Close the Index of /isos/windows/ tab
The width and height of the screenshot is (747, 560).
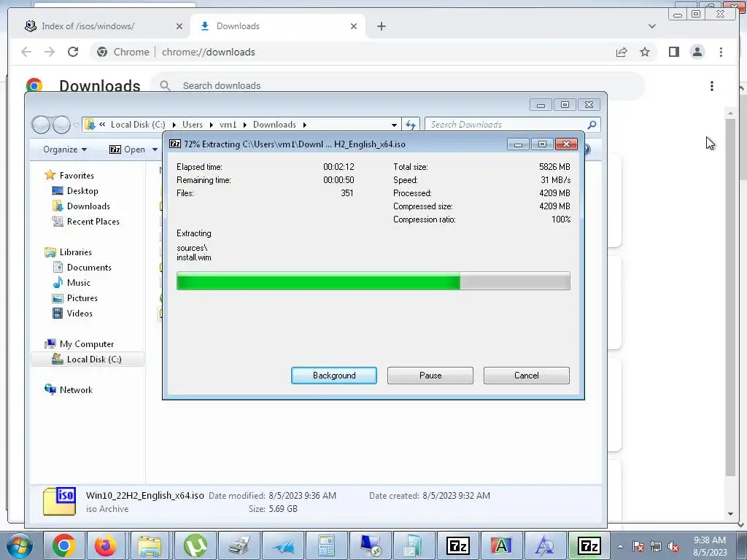(x=179, y=26)
